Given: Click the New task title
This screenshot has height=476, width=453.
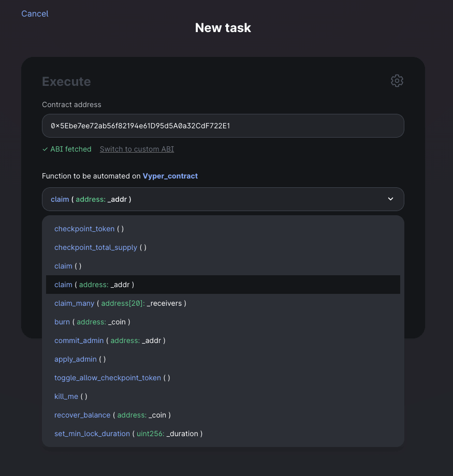Looking at the screenshot, I should click(223, 28).
